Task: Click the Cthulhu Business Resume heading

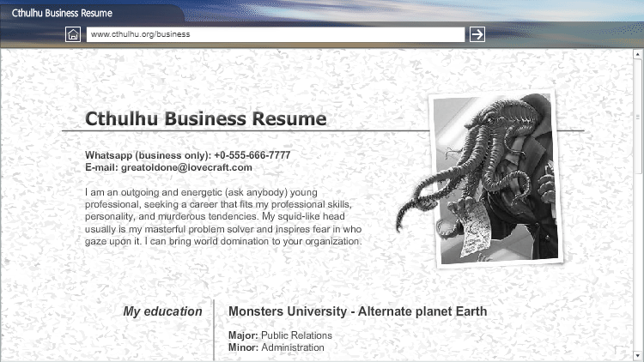Action: tap(206, 118)
